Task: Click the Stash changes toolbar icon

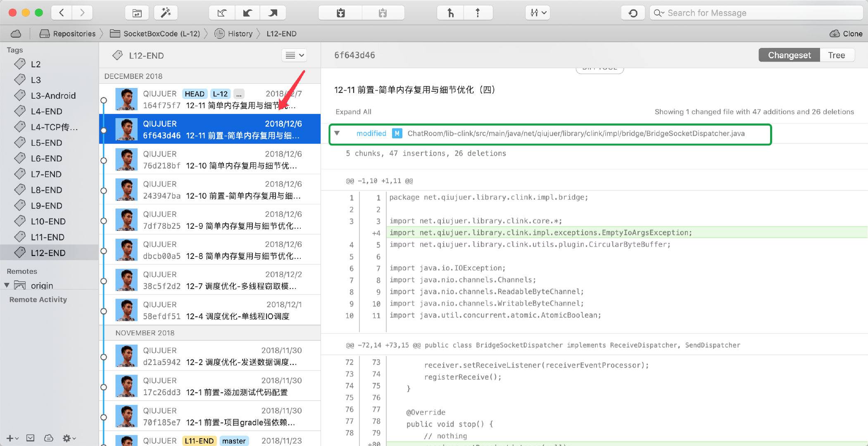Action: point(340,13)
